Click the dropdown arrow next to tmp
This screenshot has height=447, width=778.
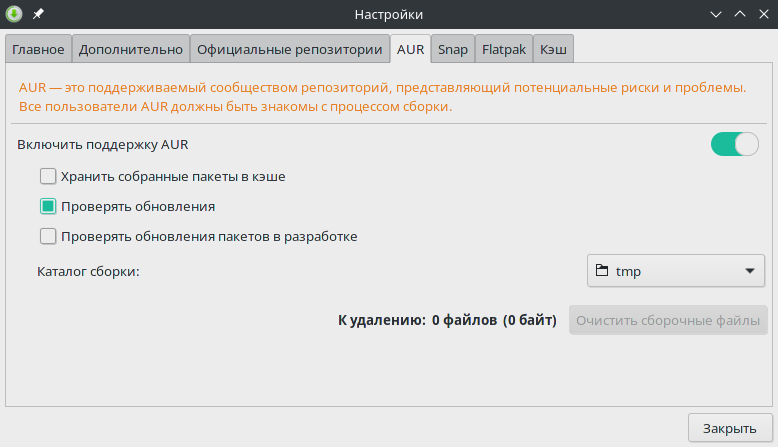750,271
